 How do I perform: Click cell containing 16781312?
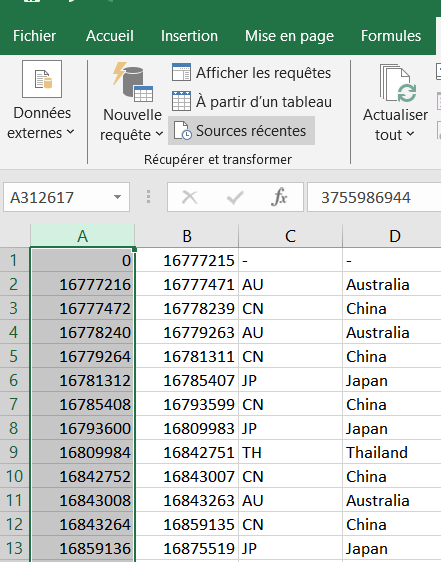click(82, 380)
